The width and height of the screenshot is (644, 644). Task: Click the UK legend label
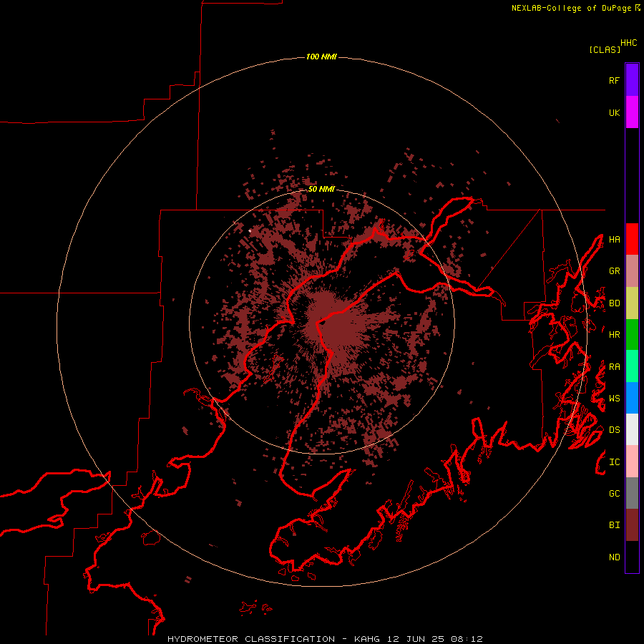tap(614, 112)
